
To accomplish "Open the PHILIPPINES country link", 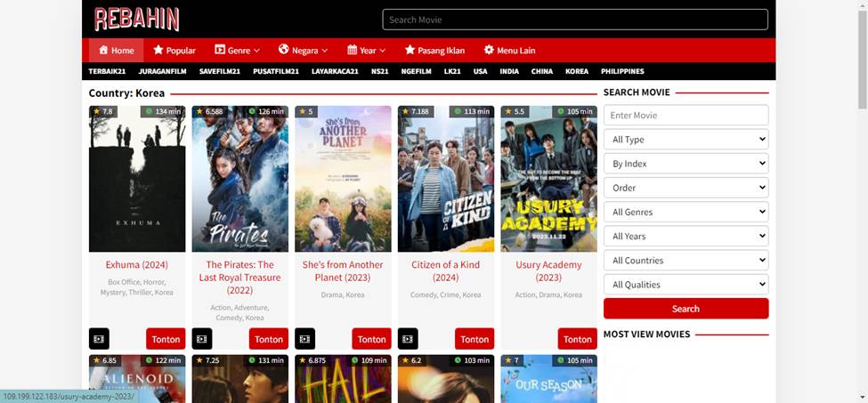I will click(x=623, y=71).
